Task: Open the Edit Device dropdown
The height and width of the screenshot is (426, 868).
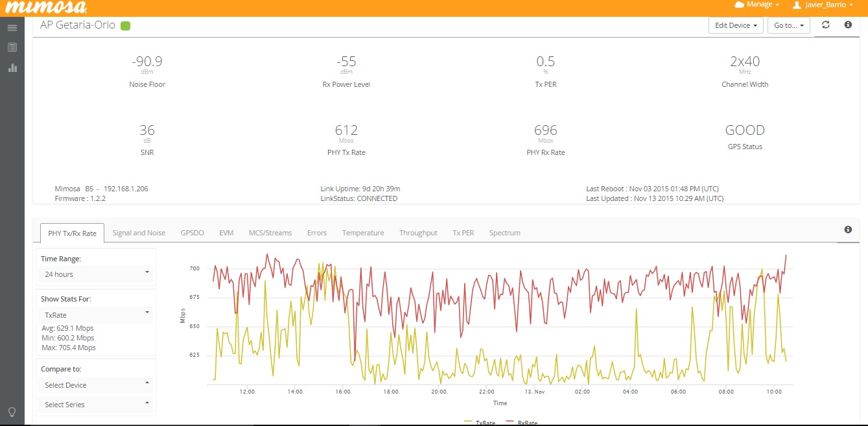Action: tap(736, 26)
